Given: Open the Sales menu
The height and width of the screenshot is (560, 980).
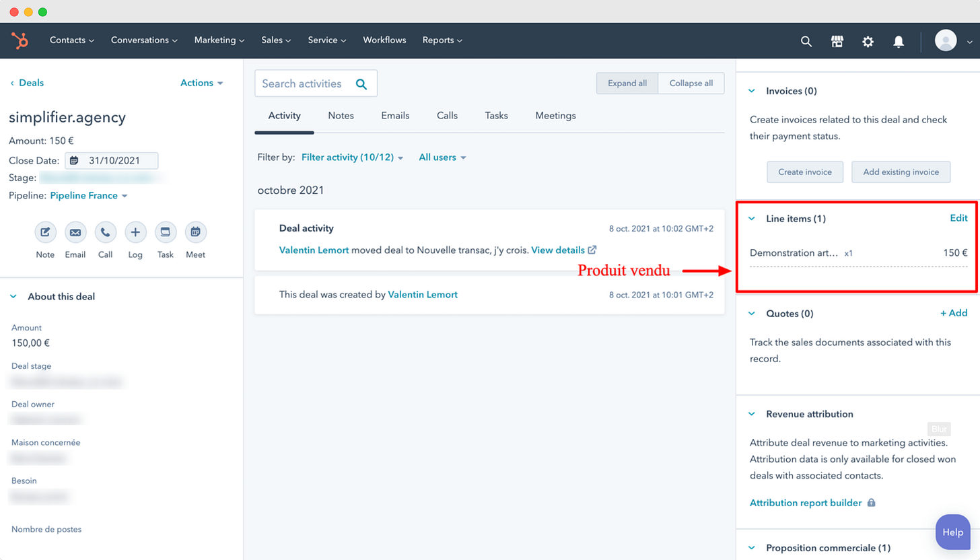Looking at the screenshot, I should click(x=277, y=40).
